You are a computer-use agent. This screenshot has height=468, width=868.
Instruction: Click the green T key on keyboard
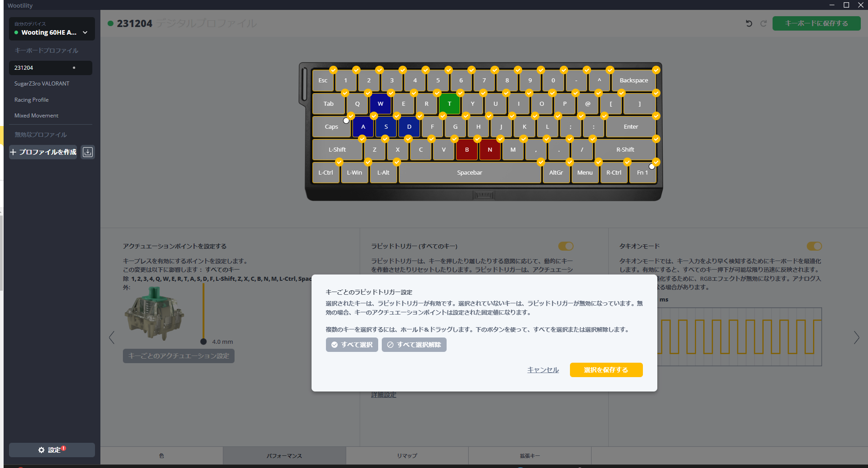pyautogui.click(x=449, y=104)
